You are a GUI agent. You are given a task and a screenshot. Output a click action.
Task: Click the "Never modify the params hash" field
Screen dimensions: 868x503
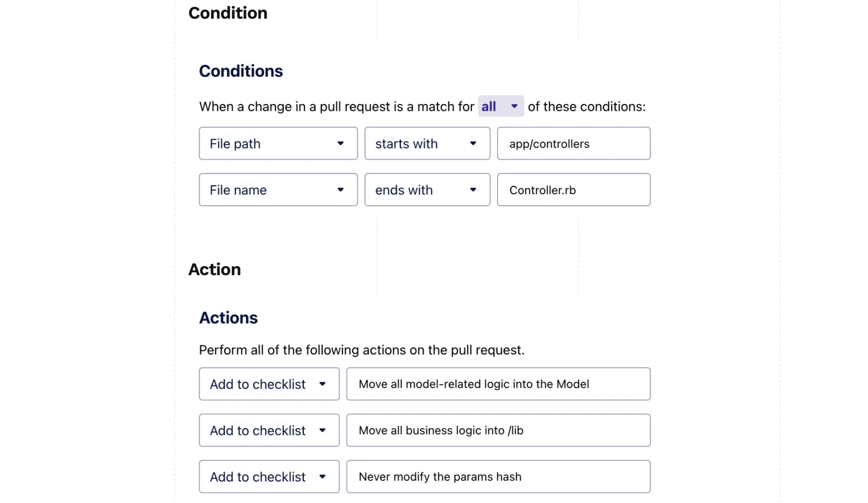[x=498, y=477]
